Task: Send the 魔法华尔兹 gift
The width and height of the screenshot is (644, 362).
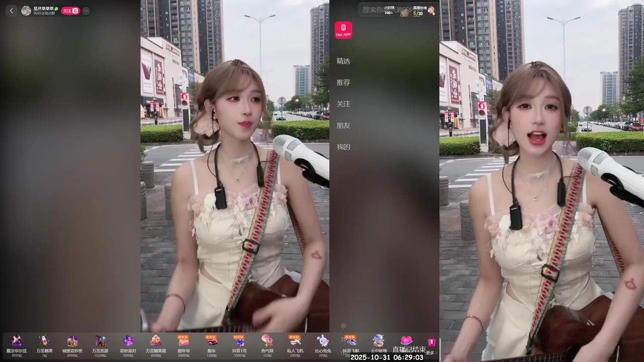Action: pyautogui.click(x=17, y=345)
